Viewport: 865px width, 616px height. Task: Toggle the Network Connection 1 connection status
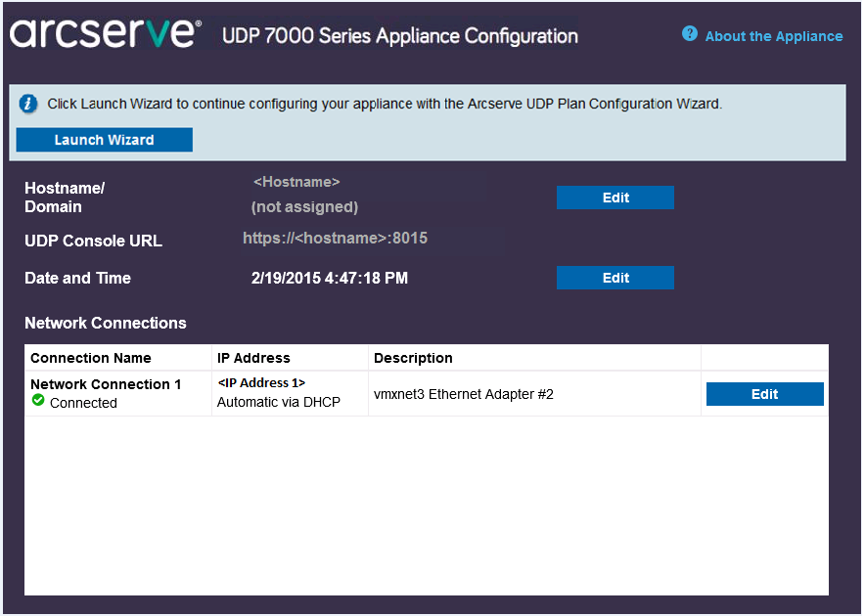point(38,400)
